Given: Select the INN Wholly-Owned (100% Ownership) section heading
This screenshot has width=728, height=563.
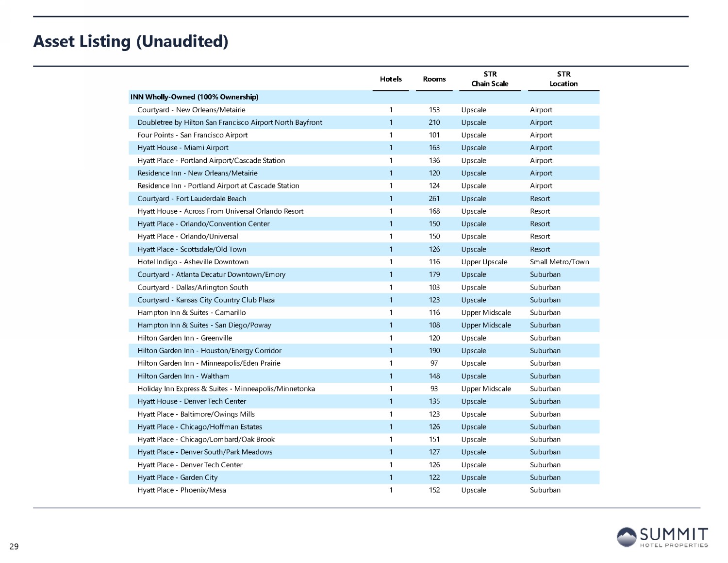Looking at the screenshot, I should click(194, 97).
